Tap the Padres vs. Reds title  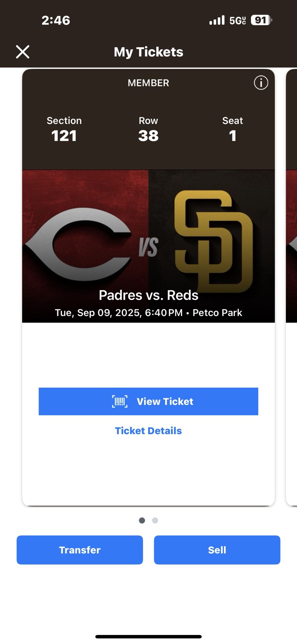(148, 295)
